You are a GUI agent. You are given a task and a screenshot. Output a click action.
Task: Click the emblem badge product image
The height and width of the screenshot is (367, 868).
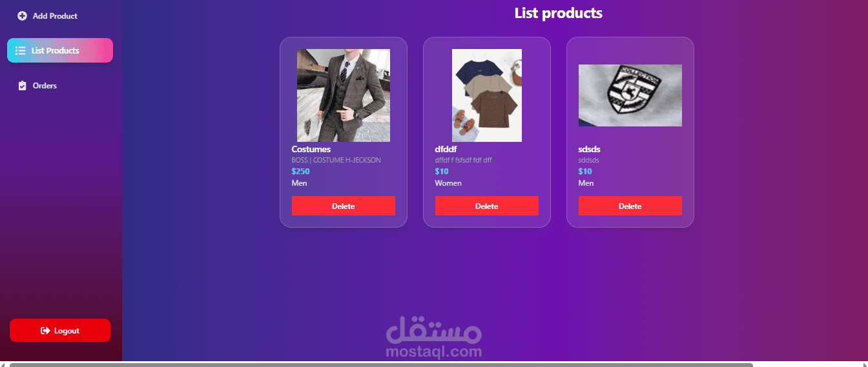point(630,95)
